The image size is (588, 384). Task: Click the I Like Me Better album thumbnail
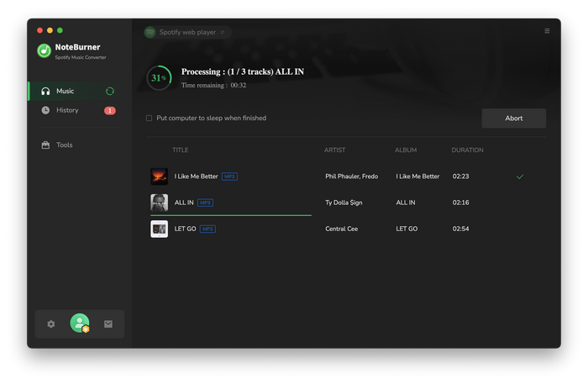click(159, 176)
